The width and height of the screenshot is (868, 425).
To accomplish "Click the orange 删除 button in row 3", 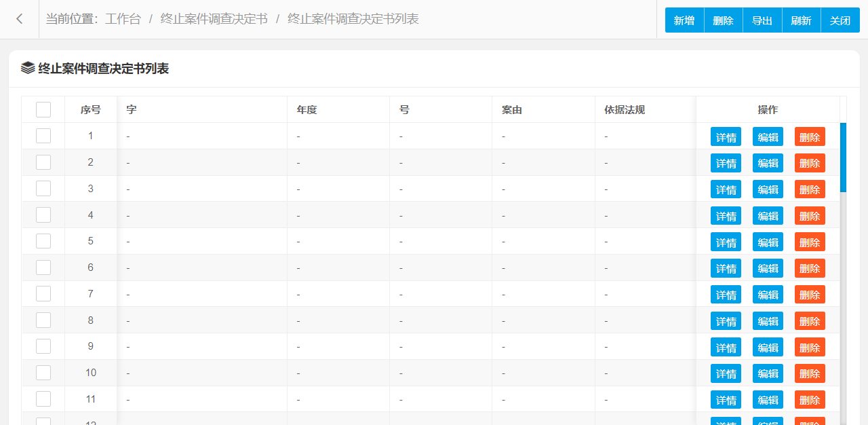I will (810, 189).
